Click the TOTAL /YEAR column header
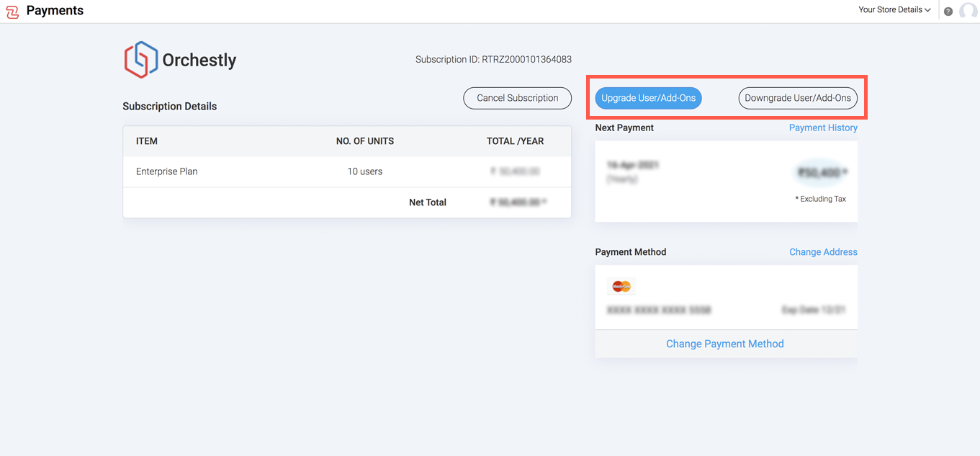Viewport: 980px width, 456px height. (x=515, y=141)
